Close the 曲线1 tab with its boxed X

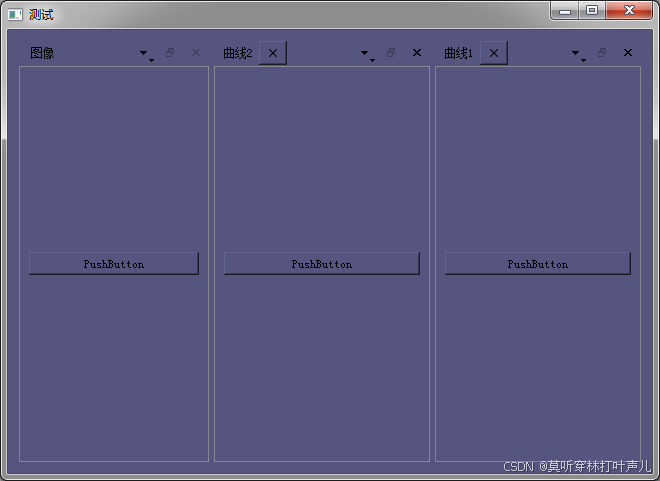click(x=494, y=53)
